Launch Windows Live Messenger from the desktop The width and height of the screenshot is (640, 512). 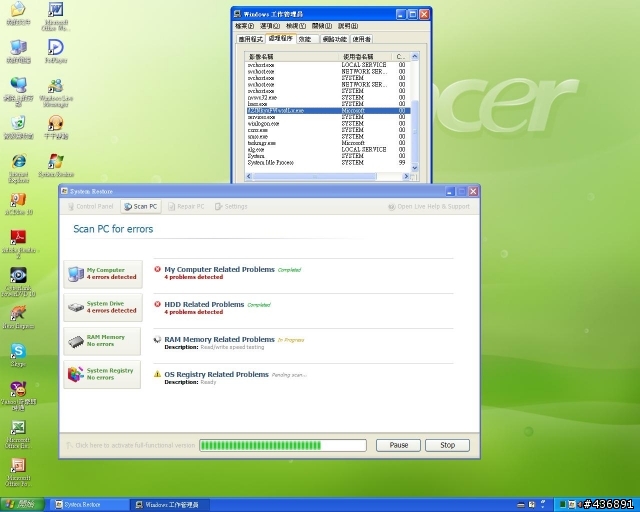[56, 92]
